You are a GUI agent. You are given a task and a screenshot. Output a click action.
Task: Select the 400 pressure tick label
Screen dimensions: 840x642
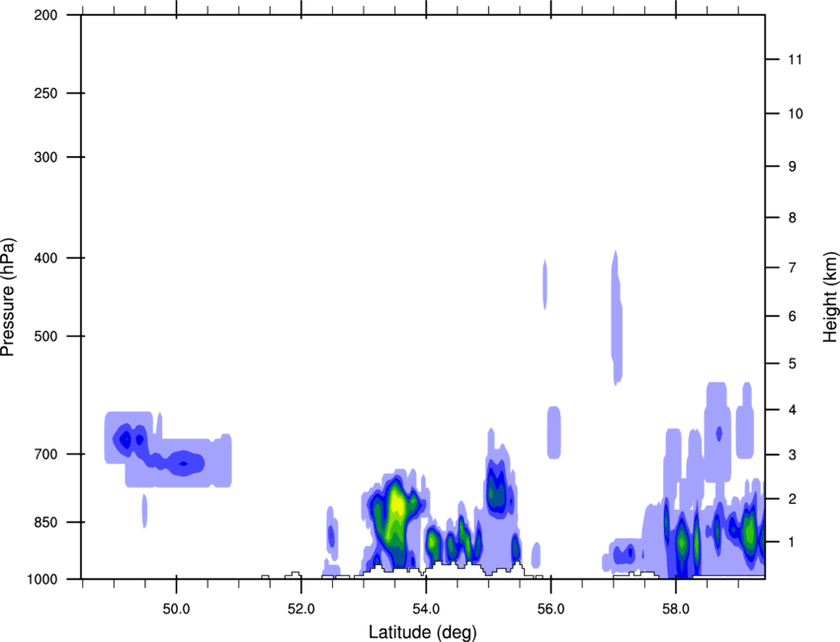click(45, 258)
